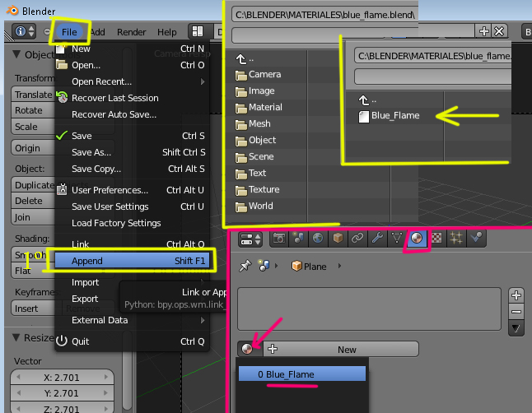Open the Properties editor type selector
Image resolution: width=532 pixels, height=413 pixels.
pos(250,239)
